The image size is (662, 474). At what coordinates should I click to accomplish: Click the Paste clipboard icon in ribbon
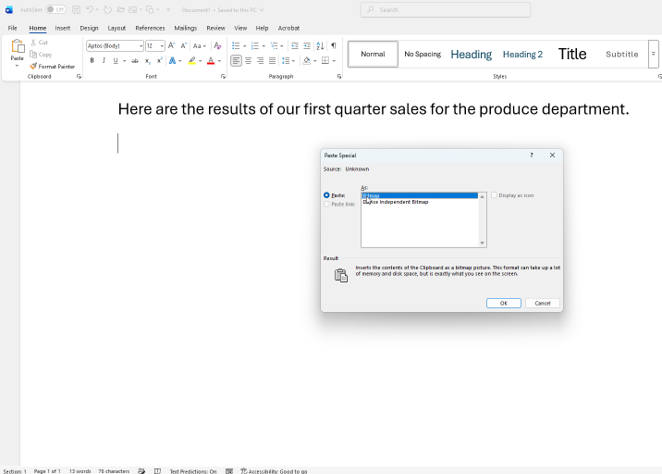point(17,46)
